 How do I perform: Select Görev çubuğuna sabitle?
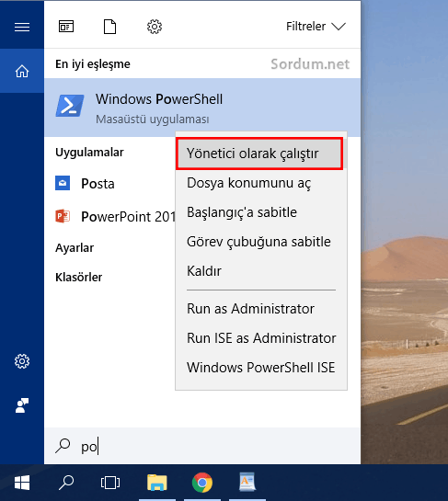tap(261, 242)
